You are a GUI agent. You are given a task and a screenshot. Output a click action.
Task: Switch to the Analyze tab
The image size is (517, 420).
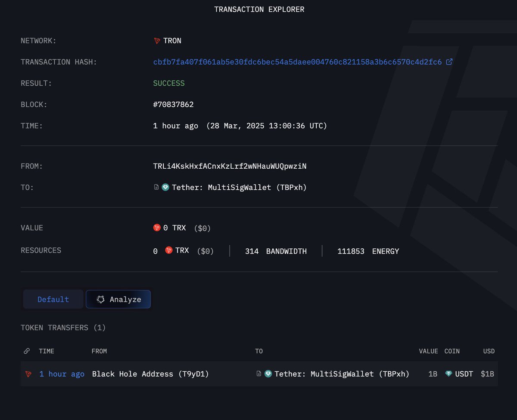pos(118,300)
